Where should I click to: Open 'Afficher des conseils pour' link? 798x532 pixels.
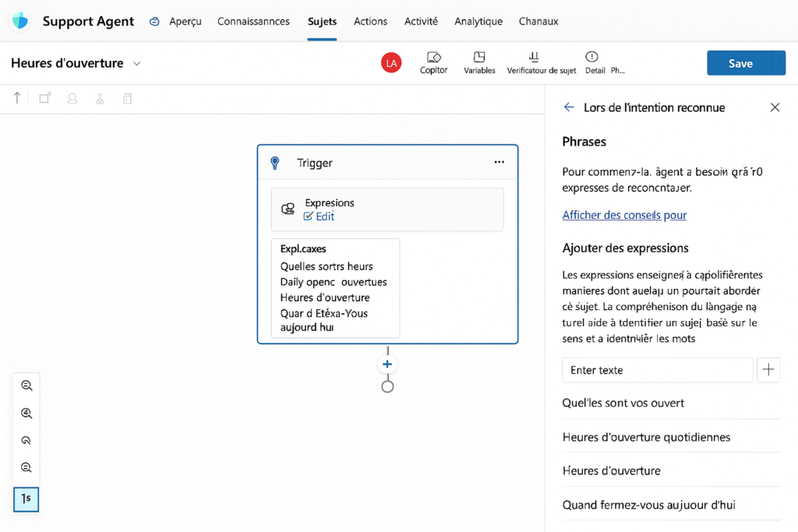pyautogui.click(x=624, y=215)
